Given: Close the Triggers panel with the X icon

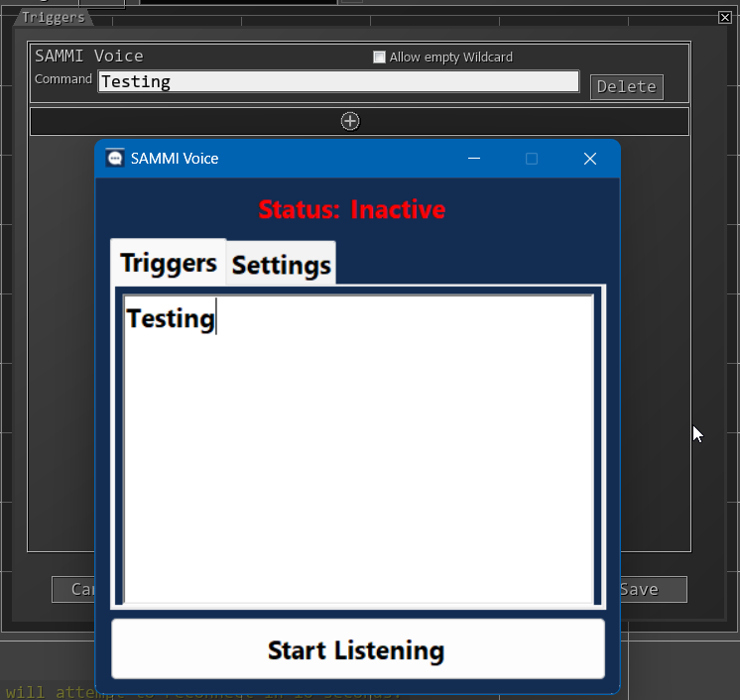Looking at the screenshot, I should pos(725,18).
